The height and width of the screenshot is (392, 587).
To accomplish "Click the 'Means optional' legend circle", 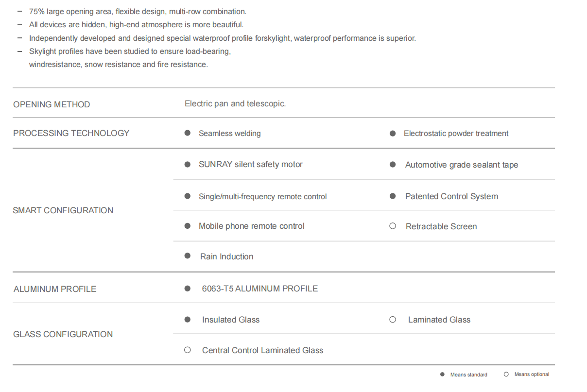I will tap(506, 374).
